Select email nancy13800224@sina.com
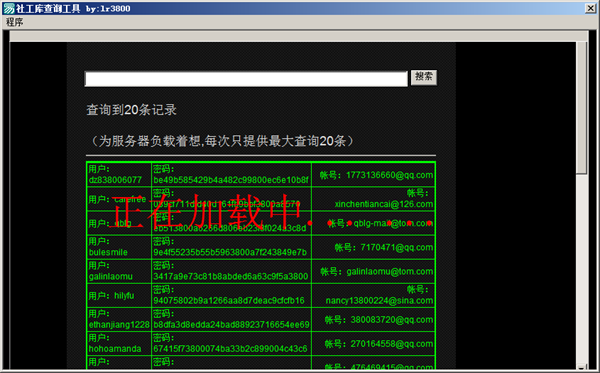Image resolution: width=600 pixels, height=373 pixels. 379,301
